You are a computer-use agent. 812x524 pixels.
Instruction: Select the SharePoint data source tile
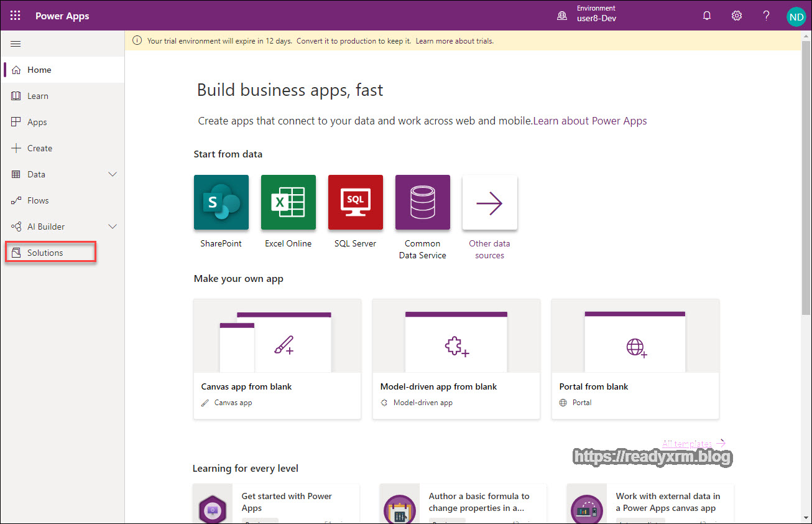pos(221,202)
